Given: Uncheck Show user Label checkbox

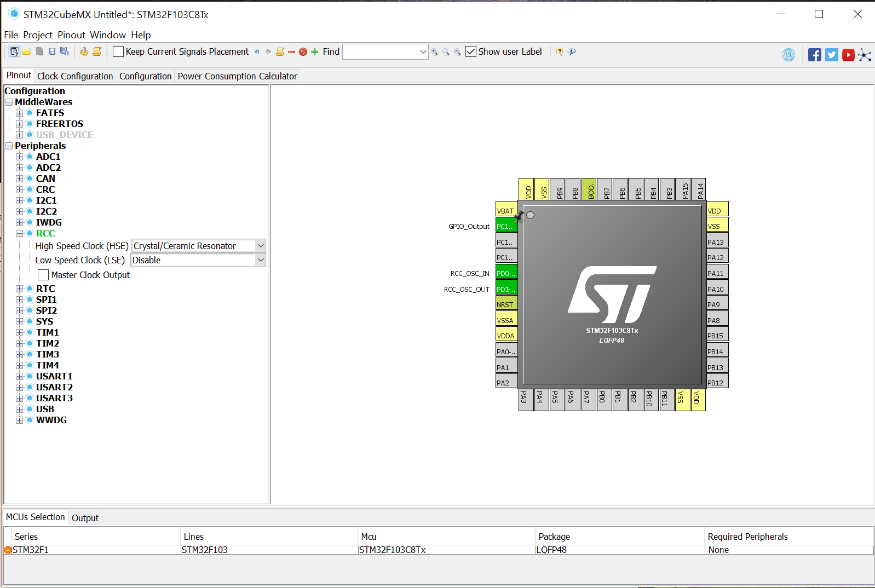Looking at the screenshot, I should click(x=471, y=51).
